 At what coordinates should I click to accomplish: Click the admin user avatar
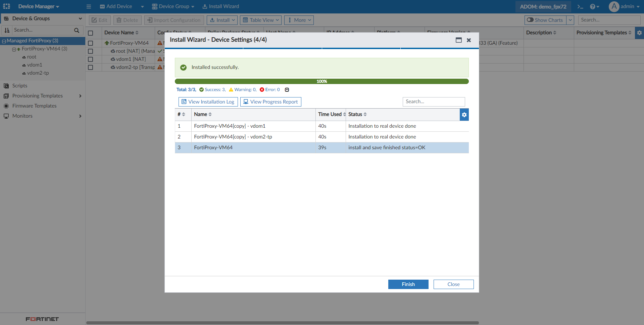click(x=614, y=6)
